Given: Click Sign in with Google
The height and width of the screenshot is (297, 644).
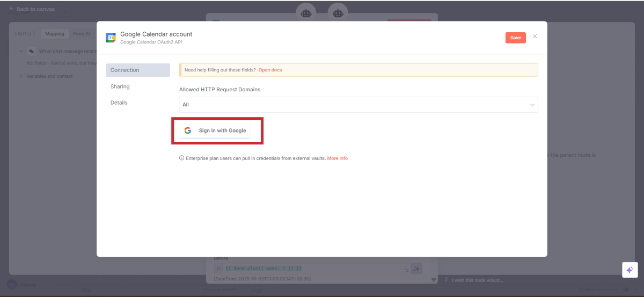Looking at the screenshot, I should point(215,131).
